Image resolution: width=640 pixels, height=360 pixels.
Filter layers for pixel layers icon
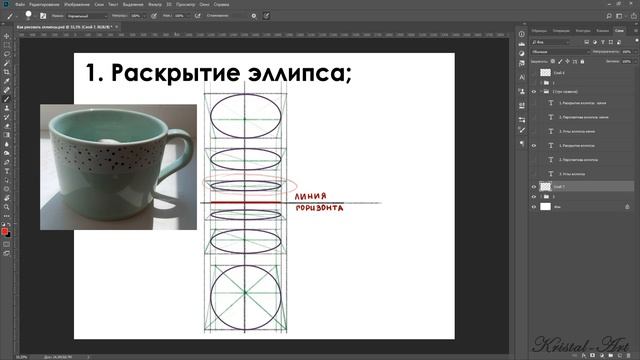[587, 42]
